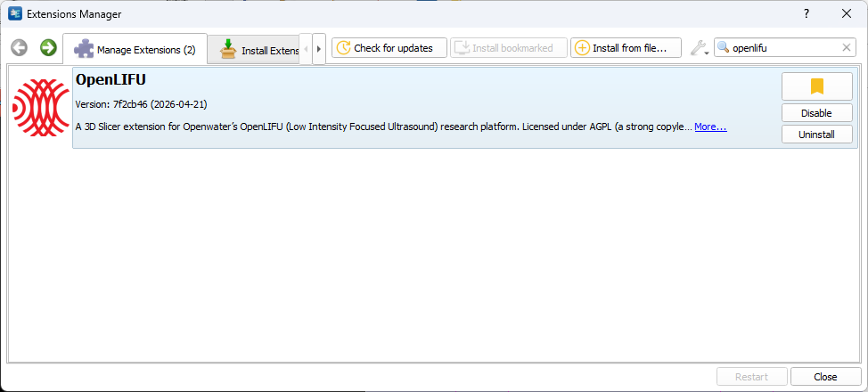The height and width of the screenshot is (392, 868).
Task: Click the magnifier icon in search box
Action: click(723, 47)
